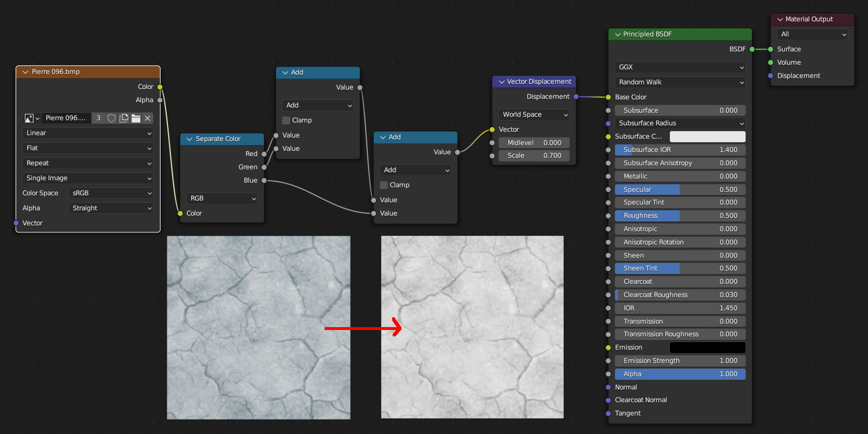Click the bluish cracked stone texture image
868x434 pixels.
point(259,327)
